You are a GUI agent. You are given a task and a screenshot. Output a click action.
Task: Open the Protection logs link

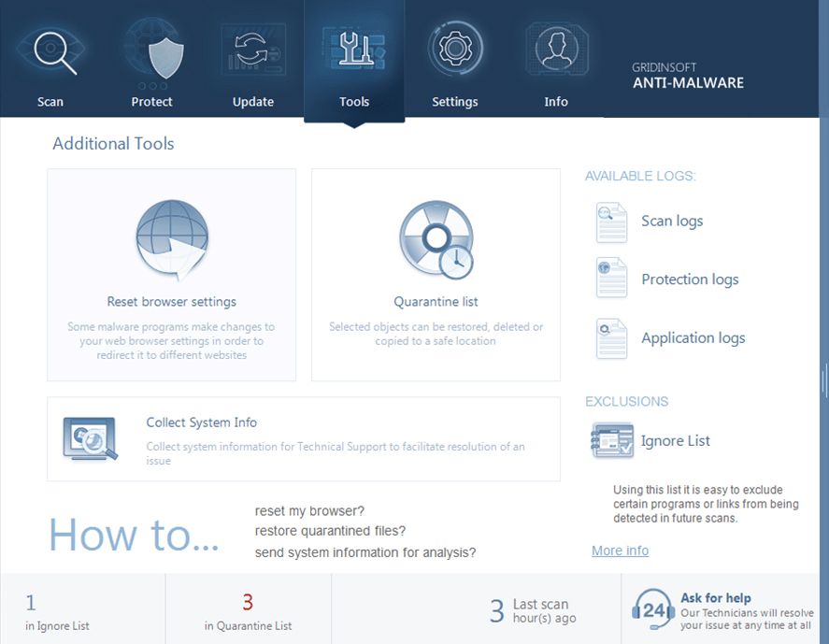tap(690, 279)
